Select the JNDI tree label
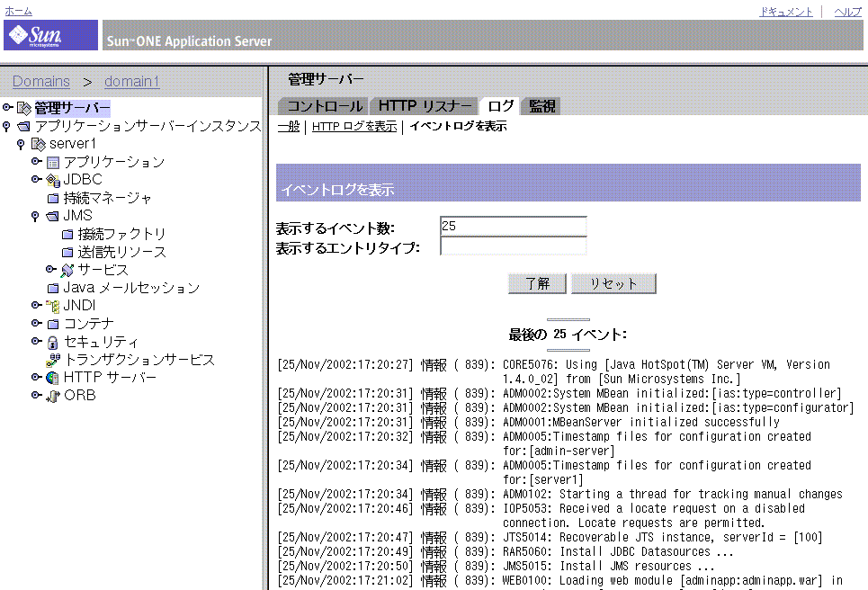This screenshot has width=868, height=590. pyautogui.click(x=79, y=306)
